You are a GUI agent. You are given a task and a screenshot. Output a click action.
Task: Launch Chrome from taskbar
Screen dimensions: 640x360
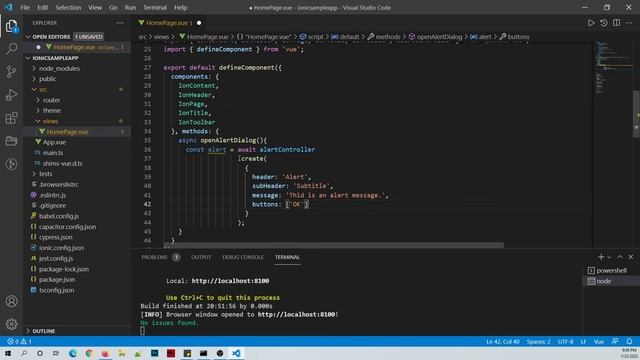89,353
